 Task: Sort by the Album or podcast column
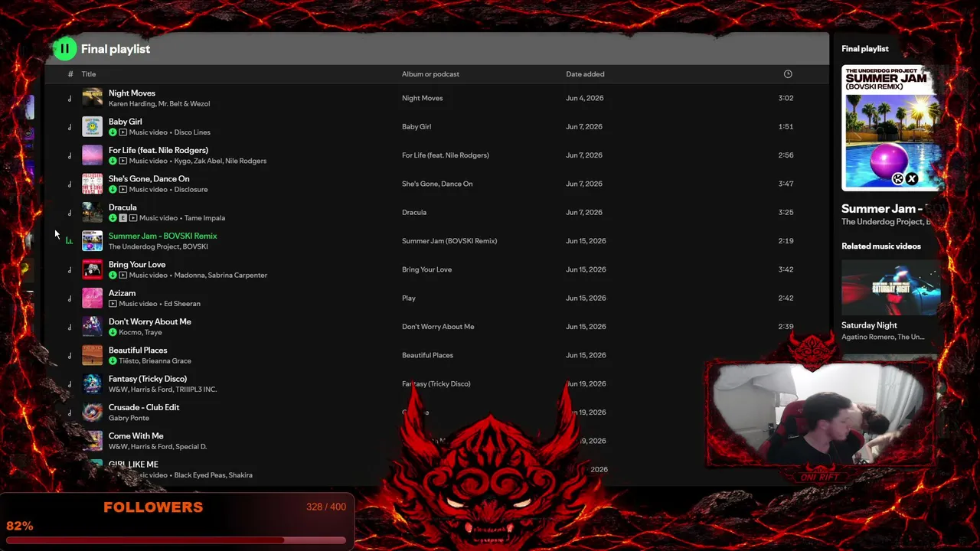pyautogui.click(x=430, y=74)
